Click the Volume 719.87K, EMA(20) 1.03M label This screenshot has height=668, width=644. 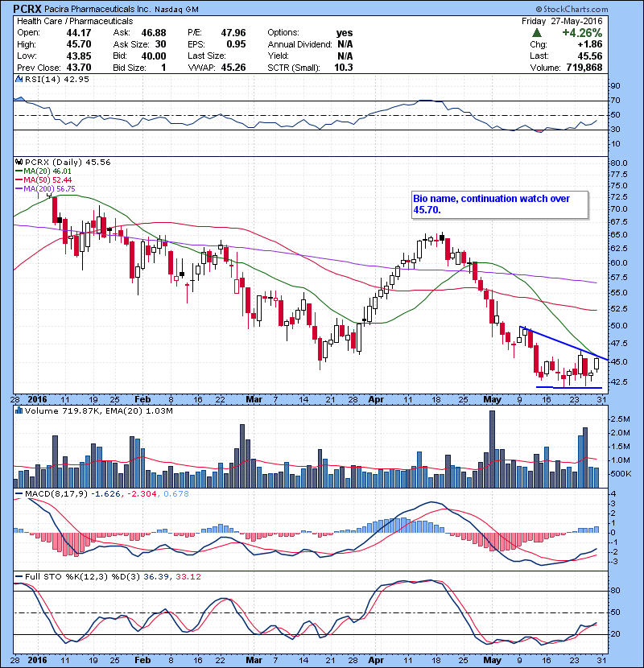coord(98,411)
